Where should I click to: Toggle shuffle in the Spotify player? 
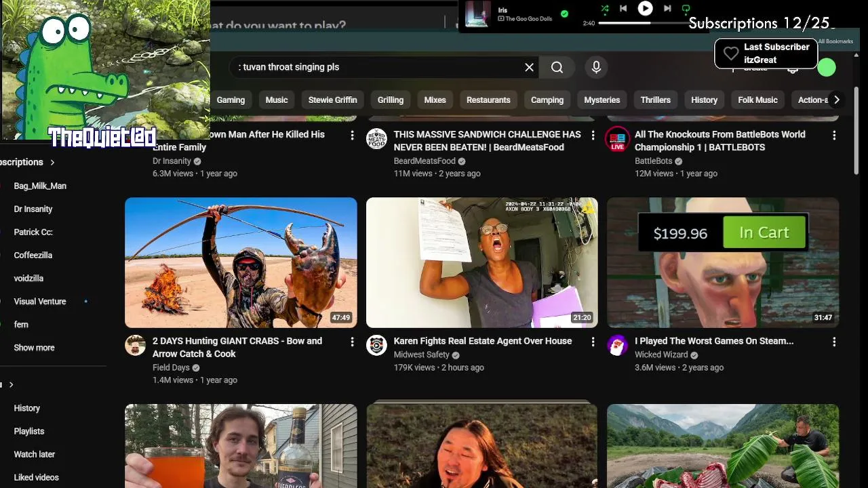point(605,9)
